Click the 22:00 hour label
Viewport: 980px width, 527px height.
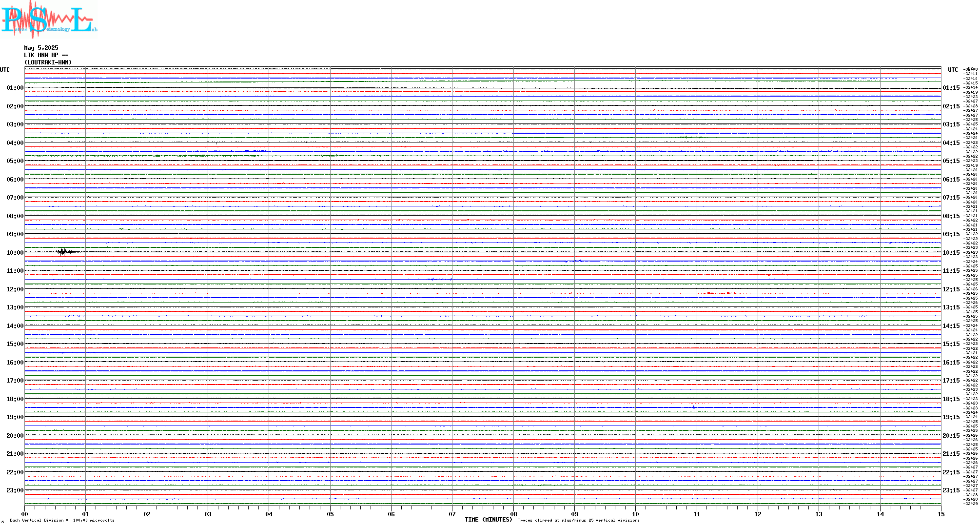point(15,472)
